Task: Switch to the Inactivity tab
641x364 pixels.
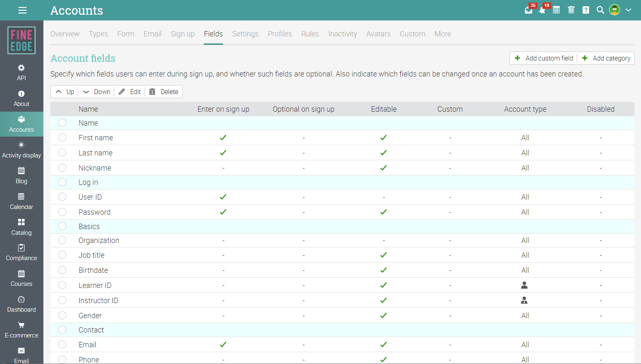Action: pos(343,34)
